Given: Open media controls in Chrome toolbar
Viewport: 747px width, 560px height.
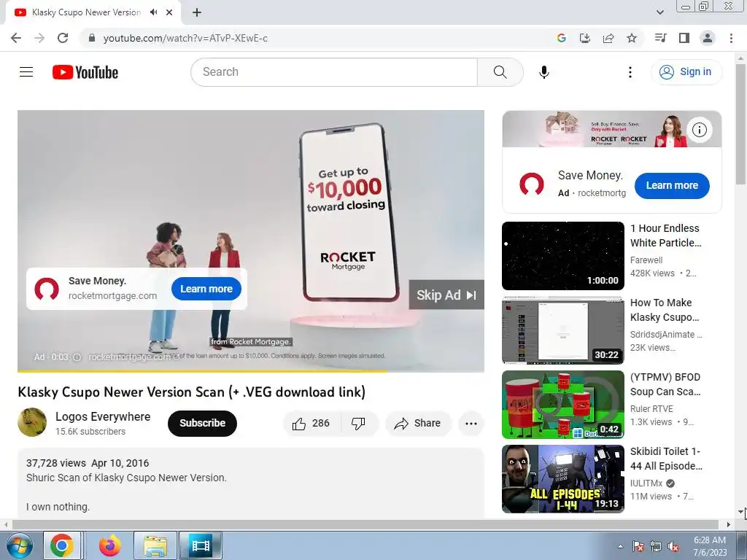Looking at the screenshot, I should tap(660, 38).
